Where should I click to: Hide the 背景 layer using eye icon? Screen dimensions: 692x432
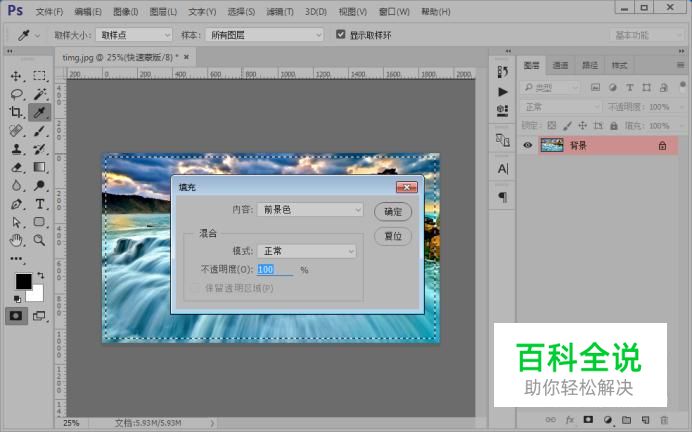point(528,145)
